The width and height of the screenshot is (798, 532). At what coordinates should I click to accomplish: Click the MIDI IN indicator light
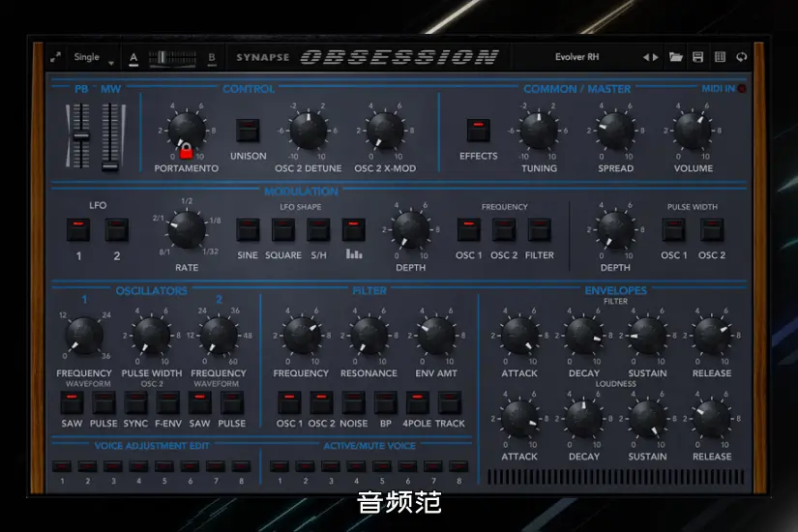742,89
